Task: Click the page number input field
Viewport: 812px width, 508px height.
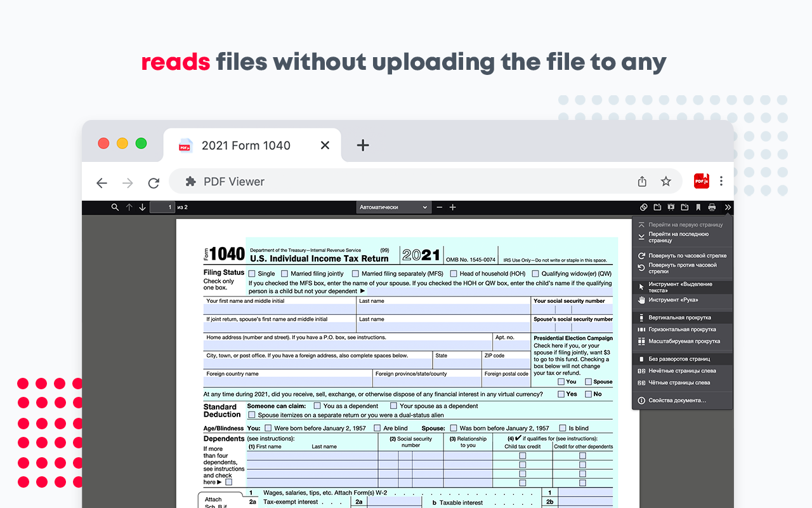Action: pyautogui.click(x=162, y=207)
